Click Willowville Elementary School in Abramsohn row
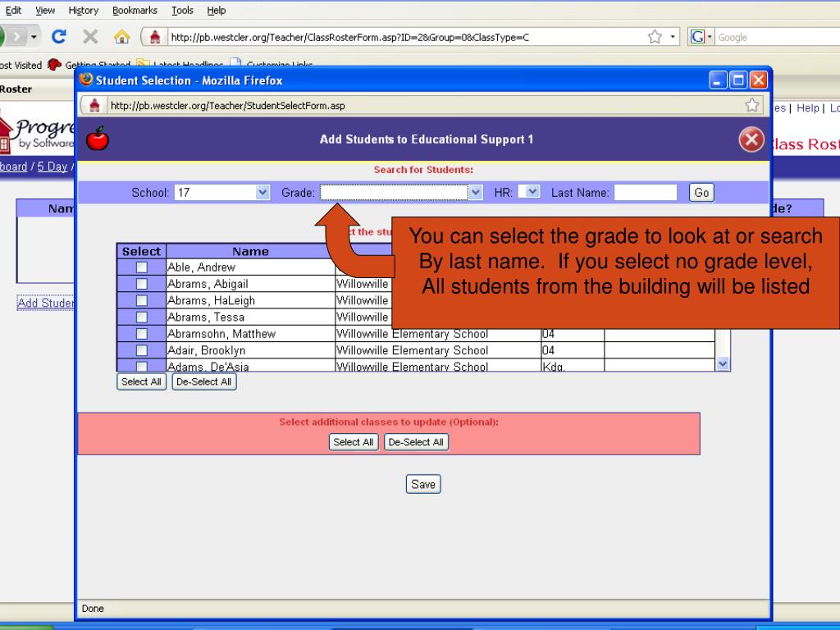Image resolution: width=840 pixels, height=630 pixels. coord(412,334)
